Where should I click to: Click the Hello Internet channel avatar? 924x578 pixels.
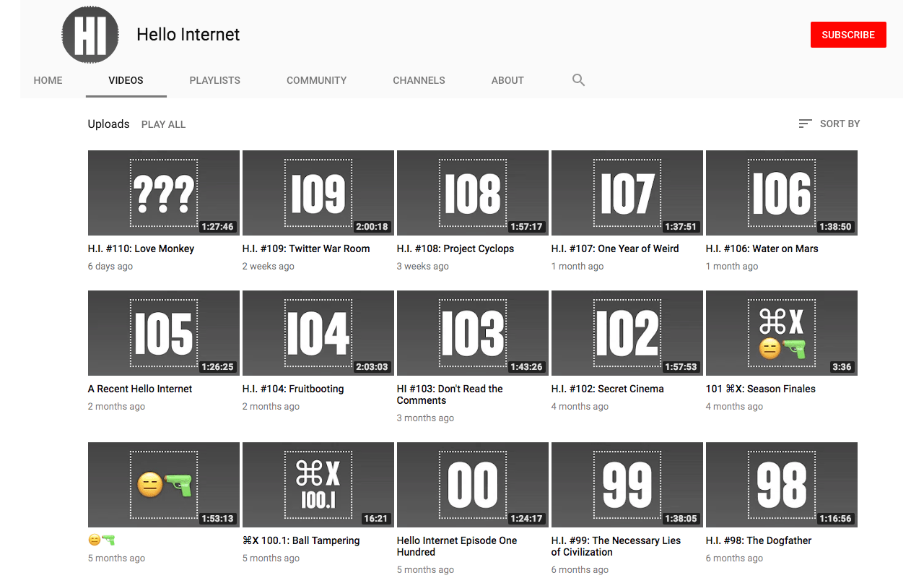pos(90,34)
